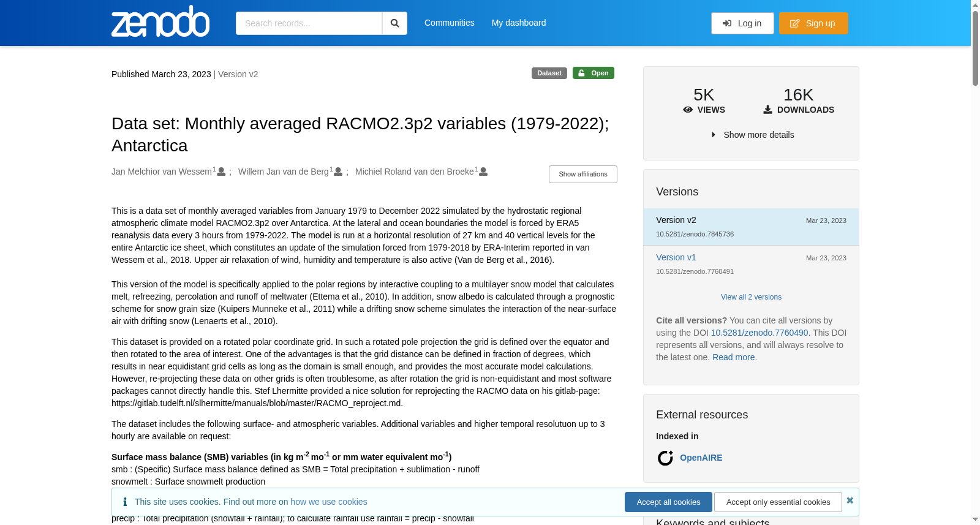980x525 pixels.
Task: Click the Zenodo logo
Action: 160,21
